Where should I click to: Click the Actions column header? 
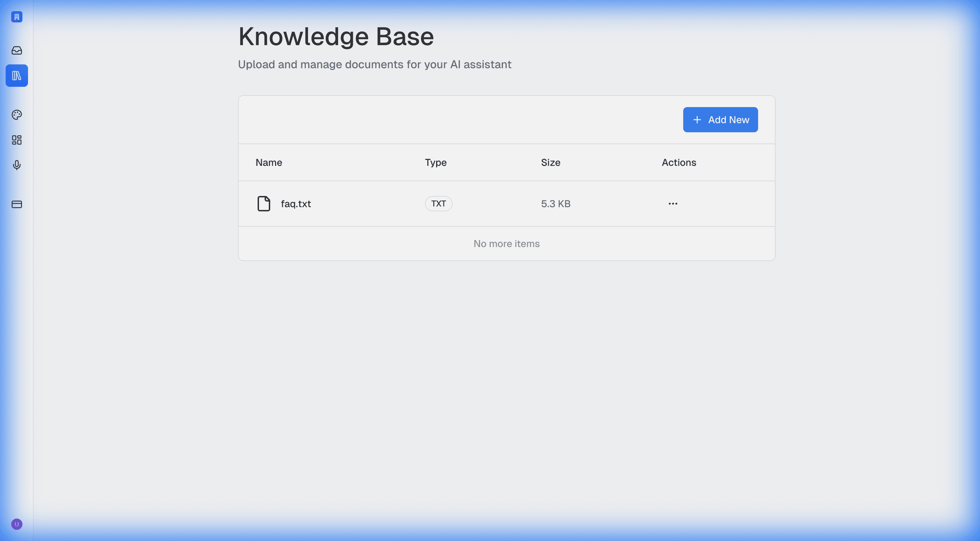pyautogui.click(x=679, y=162)
